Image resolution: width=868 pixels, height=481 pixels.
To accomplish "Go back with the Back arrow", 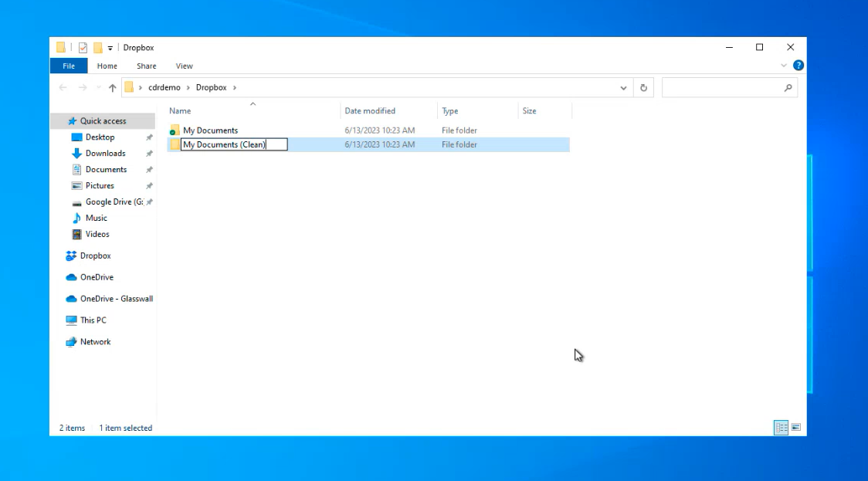I will click(x=63, y=87).
